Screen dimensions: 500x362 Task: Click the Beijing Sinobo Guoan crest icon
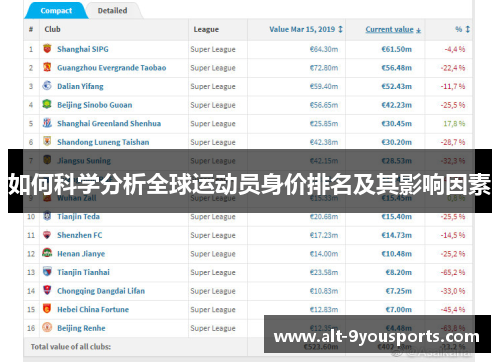47,104
